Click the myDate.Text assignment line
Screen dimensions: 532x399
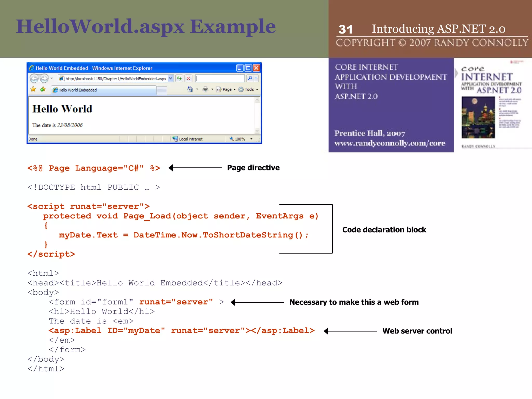point(184,235)
